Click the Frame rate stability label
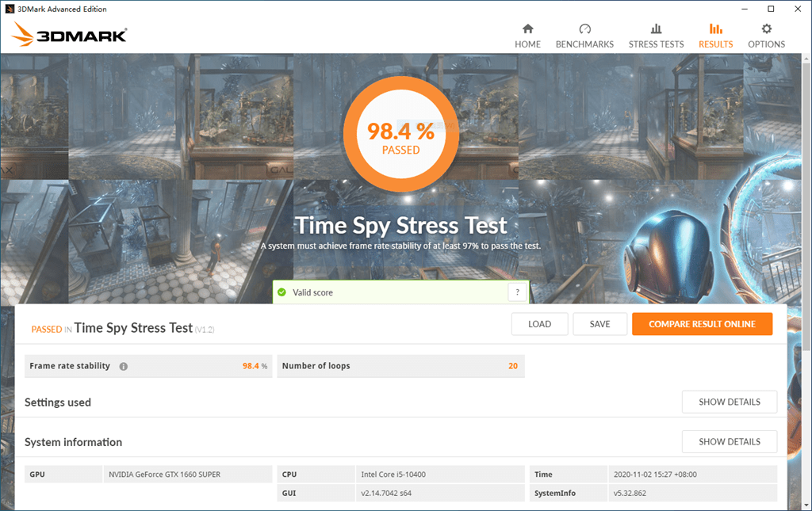Image resolution: width=812 pixels, height=511 pixels. pos(70,366)
